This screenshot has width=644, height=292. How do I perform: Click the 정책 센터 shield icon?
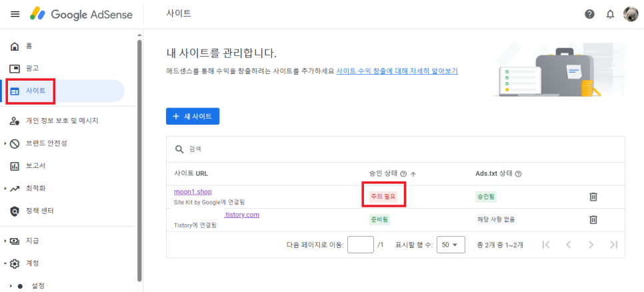[x=15, y=211]
